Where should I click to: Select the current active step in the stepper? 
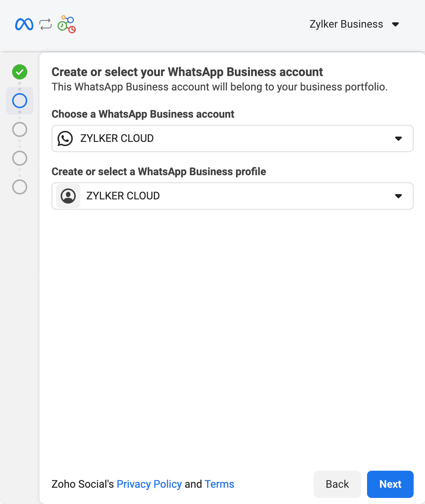(20, 101)
